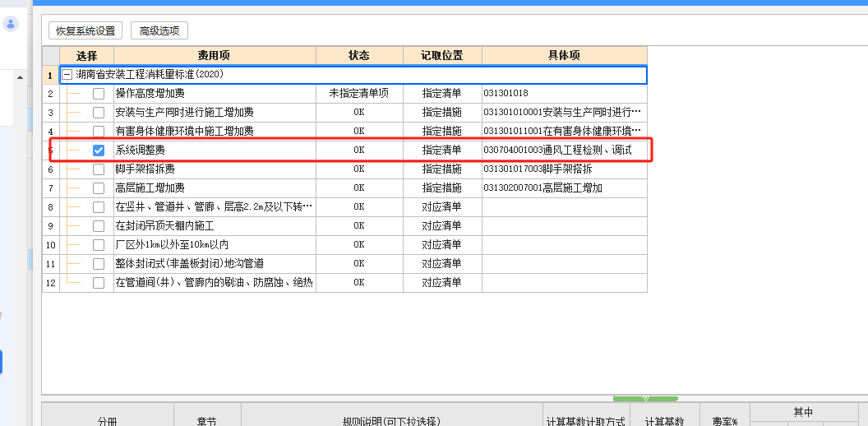Click the 系统调整费 fee item text
This screenshot has height=426, width=868.
tap(140, 150)
